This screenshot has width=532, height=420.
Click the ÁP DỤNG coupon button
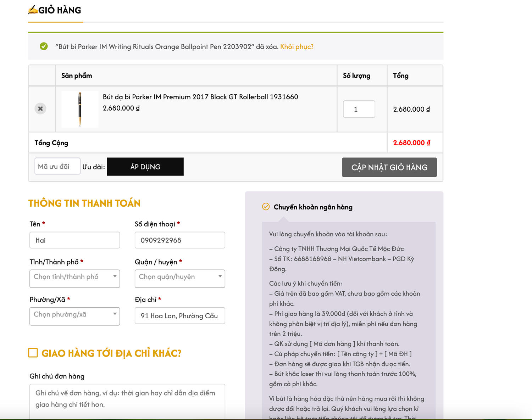pyautogui.click(x=145, y=167)
